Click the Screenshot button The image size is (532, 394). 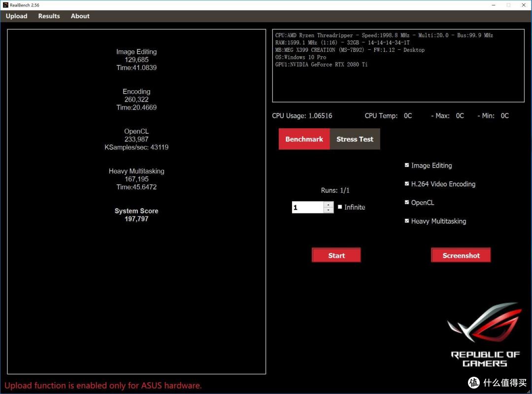[x=461, y=255]
